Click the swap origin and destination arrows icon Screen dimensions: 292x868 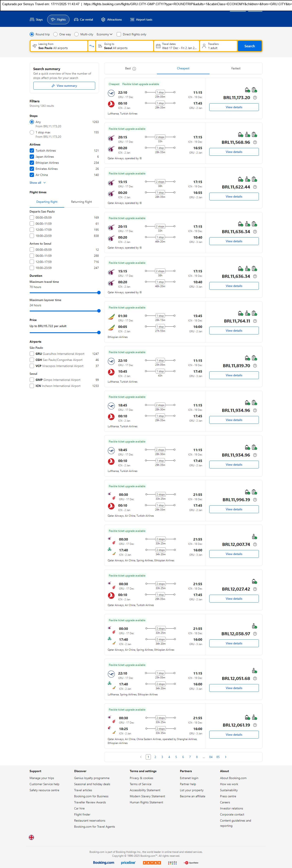[92, 46]
